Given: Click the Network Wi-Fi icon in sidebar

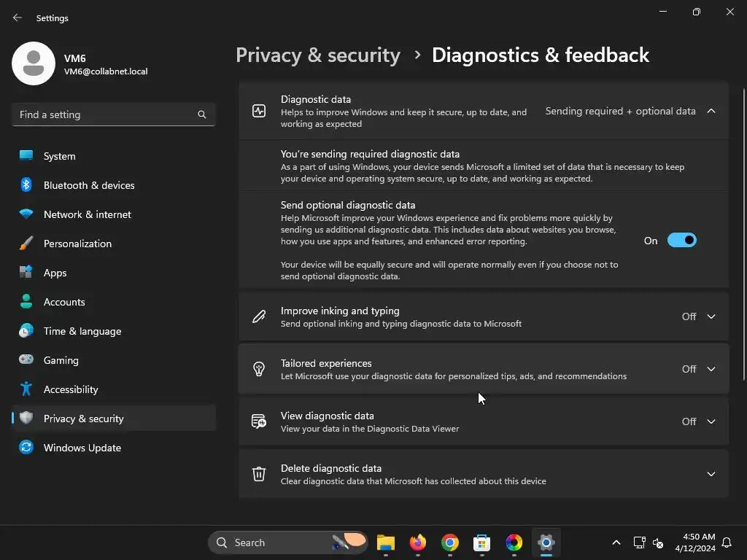Looking at the screenshot, I should pyautogui.click(x=26, y=214).
